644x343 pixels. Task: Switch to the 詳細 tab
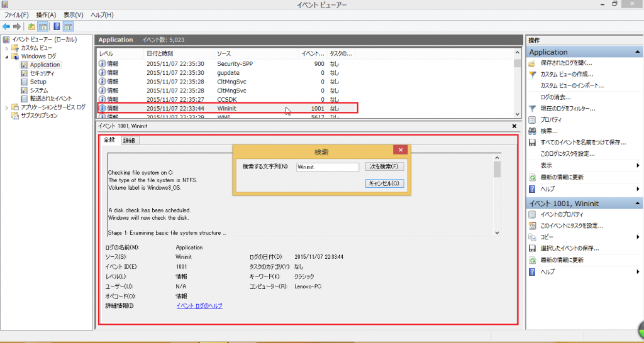coord(129,141)
